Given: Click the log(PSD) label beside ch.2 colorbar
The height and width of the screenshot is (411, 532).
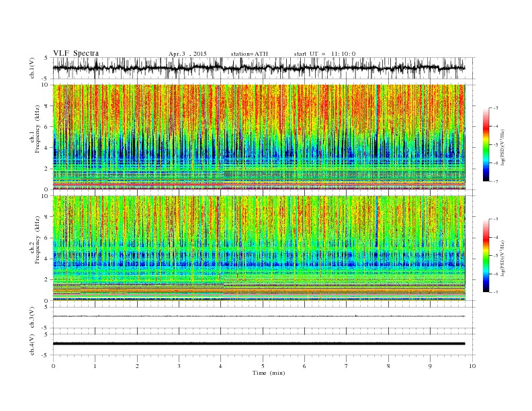Looking at the screenshot, I should click(503, 258).
